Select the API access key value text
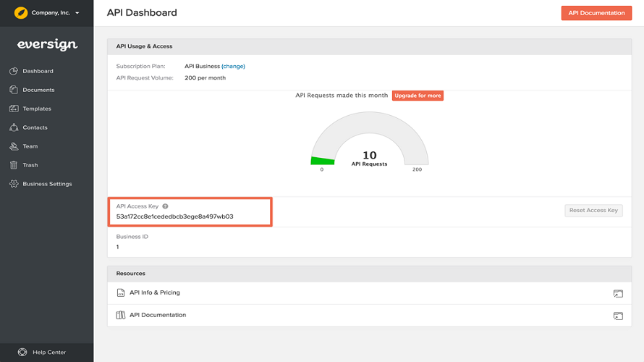Screen dimensions: 644x362 click(x=174, y=216)
